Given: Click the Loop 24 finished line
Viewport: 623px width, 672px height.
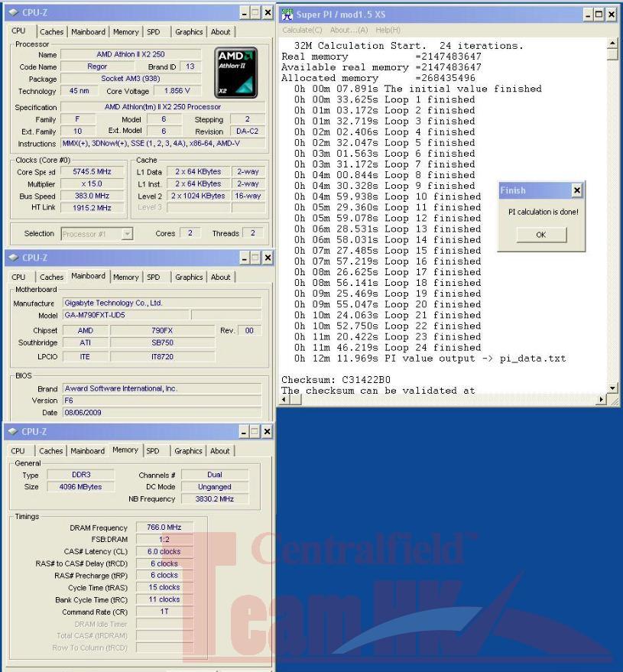Looking at the screenshot, I should pyautogui.click(x=388, y=348).
